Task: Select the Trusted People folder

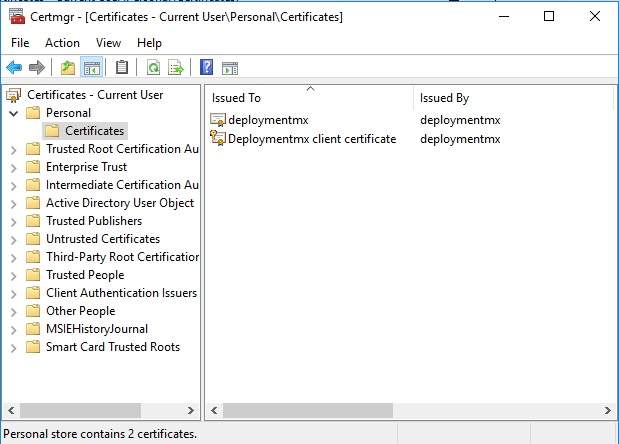Action: coord(85,275)
